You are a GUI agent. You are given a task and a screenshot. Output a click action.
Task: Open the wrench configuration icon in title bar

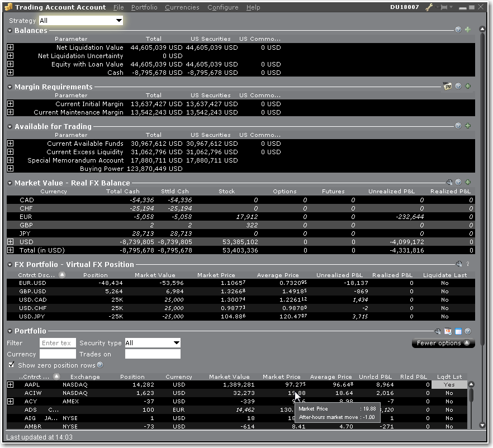(x=429, y=7)
